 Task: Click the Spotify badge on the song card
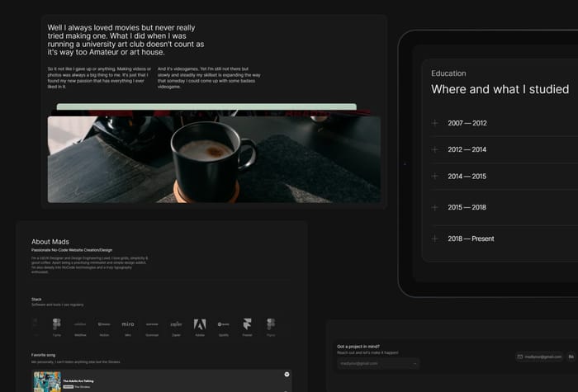(287, 375)
